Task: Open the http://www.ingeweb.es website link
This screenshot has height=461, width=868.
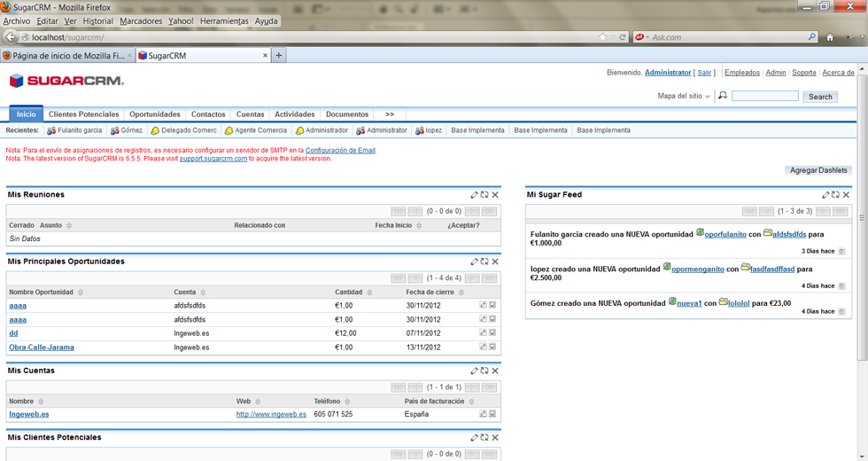Action: tap(271, 414)
